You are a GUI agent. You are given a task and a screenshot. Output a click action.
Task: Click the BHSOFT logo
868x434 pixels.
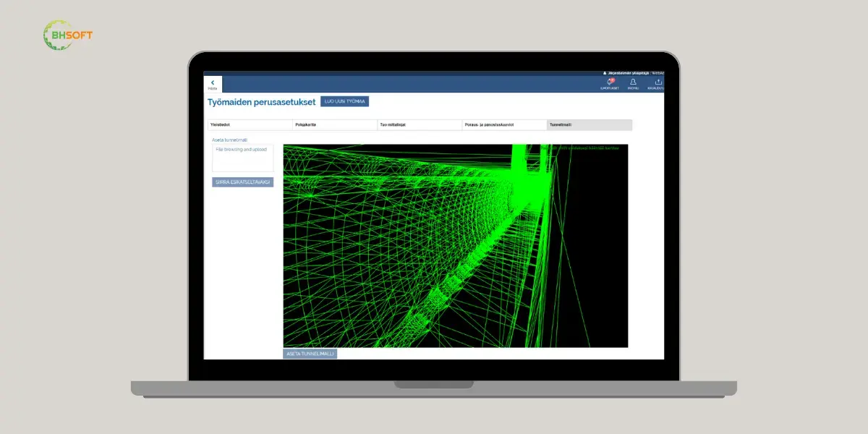point(68,35)
